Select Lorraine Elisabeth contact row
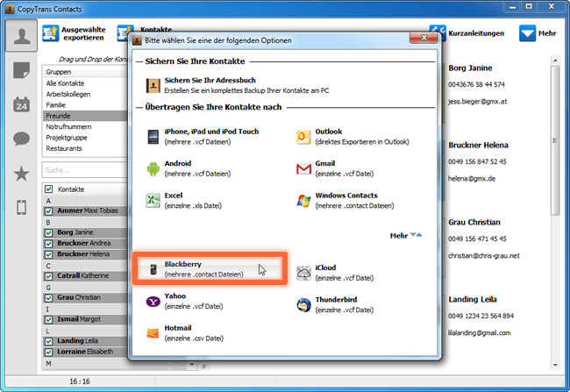The image size is (570, 392). (85, 352)
